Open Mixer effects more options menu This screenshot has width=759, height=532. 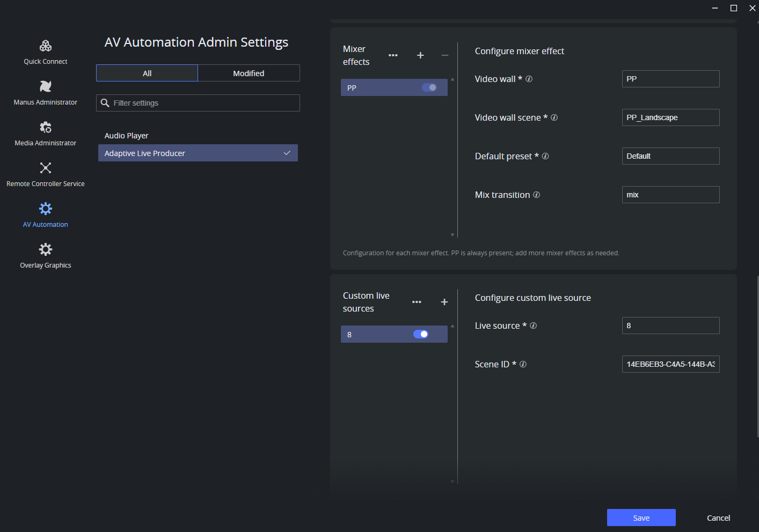pos(393,55)
